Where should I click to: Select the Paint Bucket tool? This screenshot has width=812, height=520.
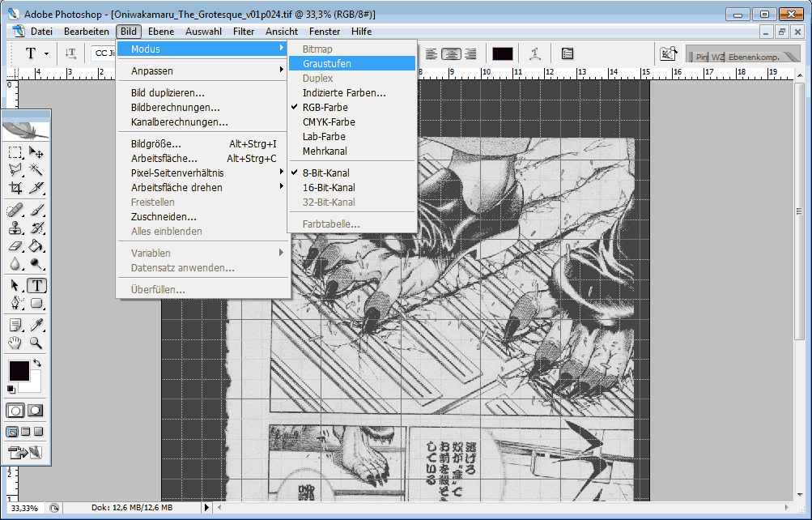[x=36, y=246]
